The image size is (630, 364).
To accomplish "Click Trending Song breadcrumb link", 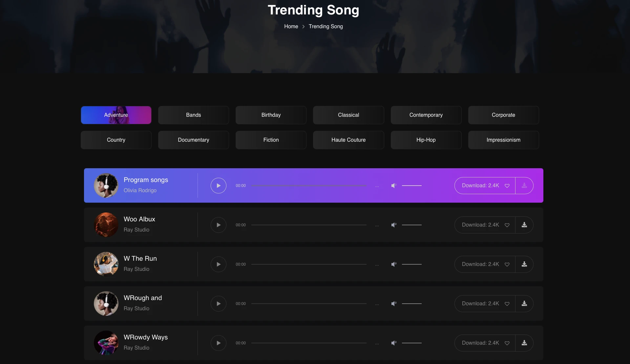I will tap(325, 27).
